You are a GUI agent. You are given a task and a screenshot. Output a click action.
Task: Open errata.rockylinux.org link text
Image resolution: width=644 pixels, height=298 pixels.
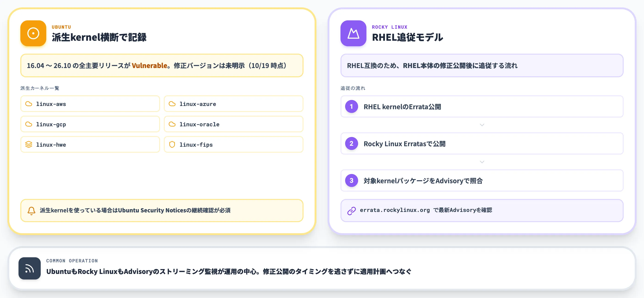pos(395,210)
